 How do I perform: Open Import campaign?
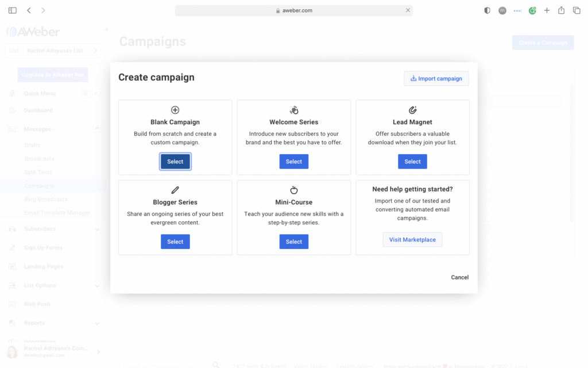[x=436, y=78]
